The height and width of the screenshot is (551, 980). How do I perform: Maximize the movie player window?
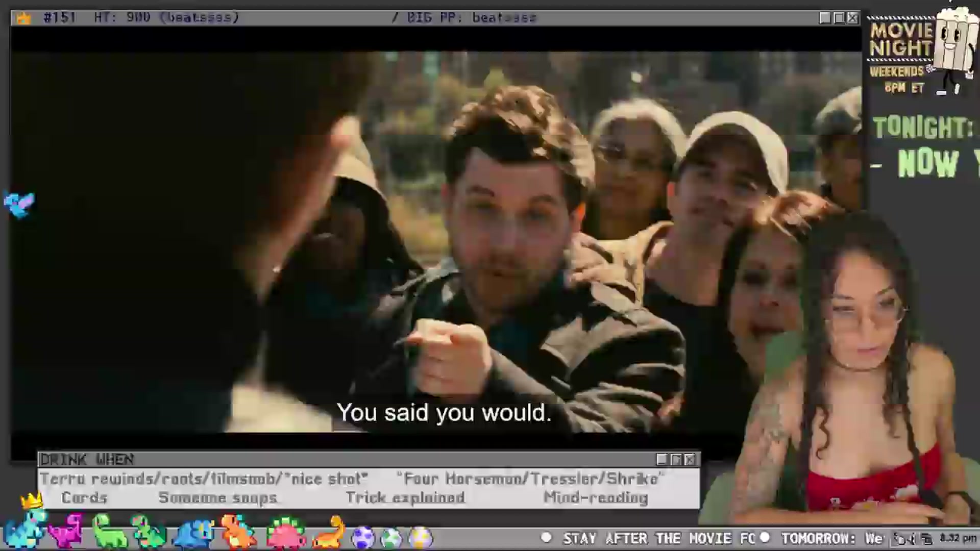click(x=839, y=18)
